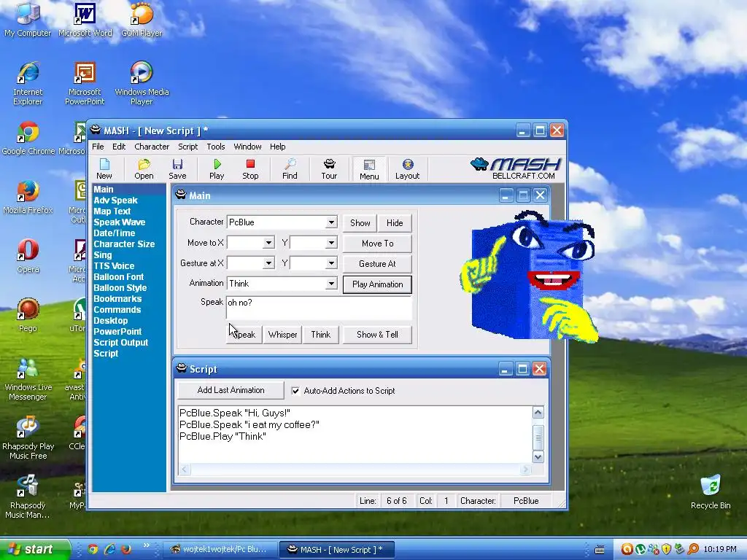The image size is (747, 560).
Task: Click script line PcBlue.Play "Think"
Action: click(x=222, y=437)
